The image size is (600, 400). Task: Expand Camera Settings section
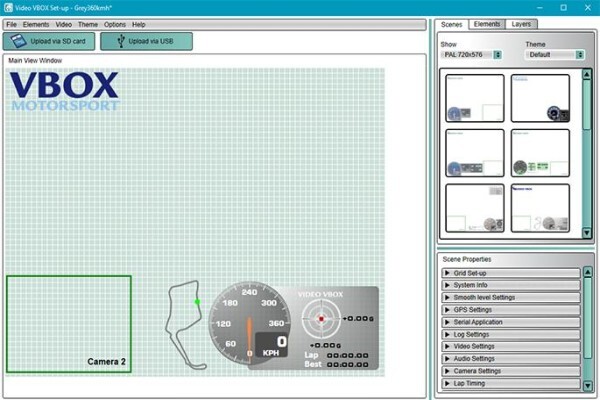pos(511,371)
